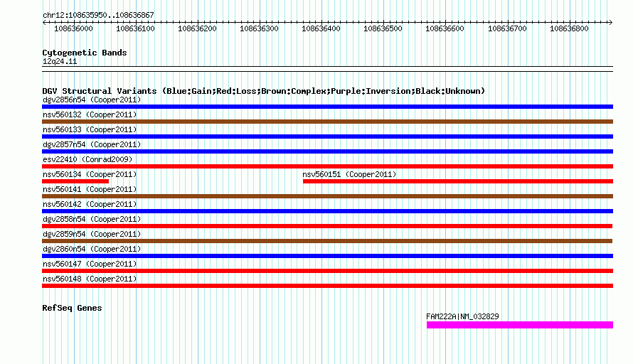Image resolution: width=633 pixels, height=364 pixels.
Task: Open the nsv560134 (Cooper2011) label
Action: 90,174
